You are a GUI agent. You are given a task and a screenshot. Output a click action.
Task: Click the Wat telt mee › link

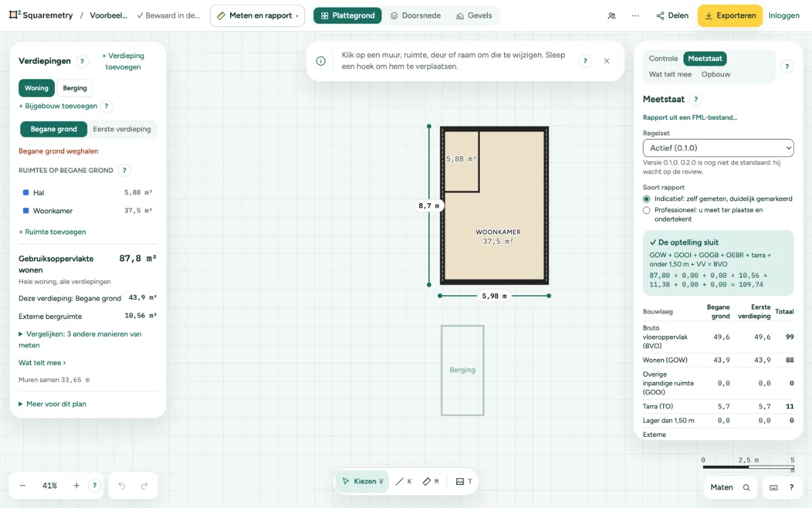[42, 363]
